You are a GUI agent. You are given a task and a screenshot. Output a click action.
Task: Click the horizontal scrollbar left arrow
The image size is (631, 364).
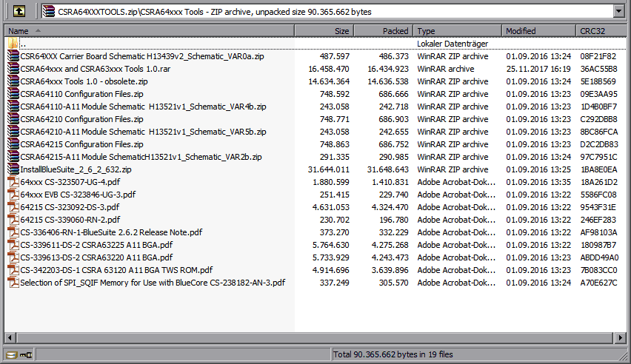point(10,338)
